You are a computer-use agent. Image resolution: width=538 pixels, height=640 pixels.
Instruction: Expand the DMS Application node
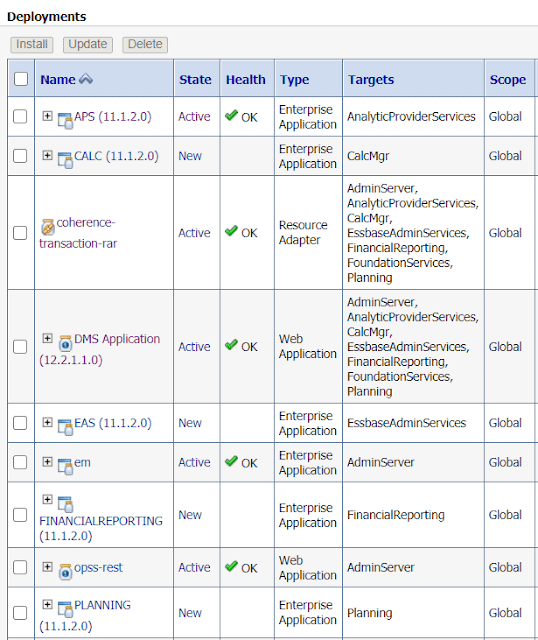(47, 338)
